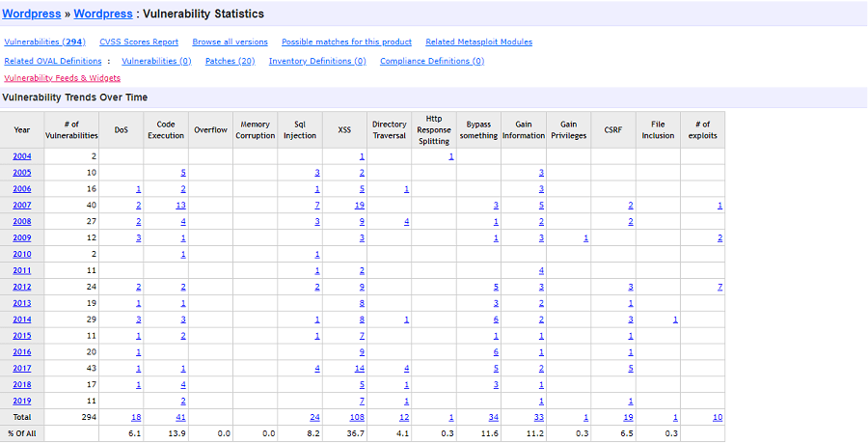Open the 108 total XSS link
This screenshot has width=868, height=444.
(357, 417)
